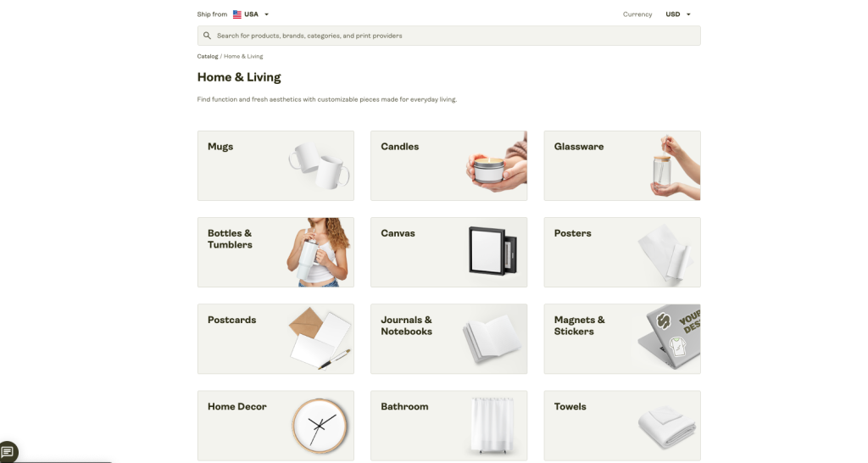
Task: Select Journals & Notebooks category
Action: (x=449, y=338)
